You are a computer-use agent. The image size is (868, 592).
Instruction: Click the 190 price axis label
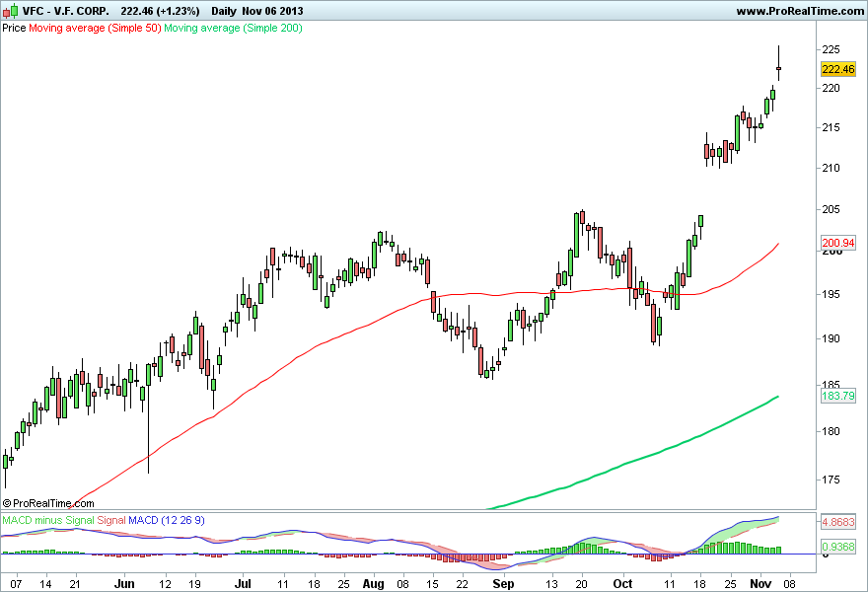point(831,338)
